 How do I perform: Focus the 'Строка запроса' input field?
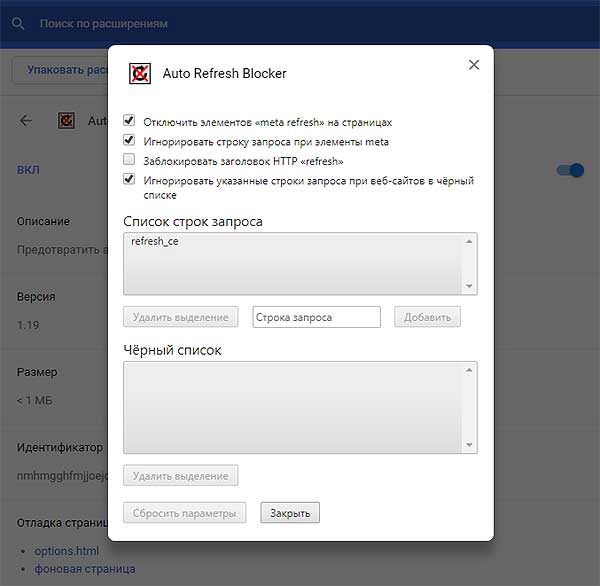click(x=316, y=317)
